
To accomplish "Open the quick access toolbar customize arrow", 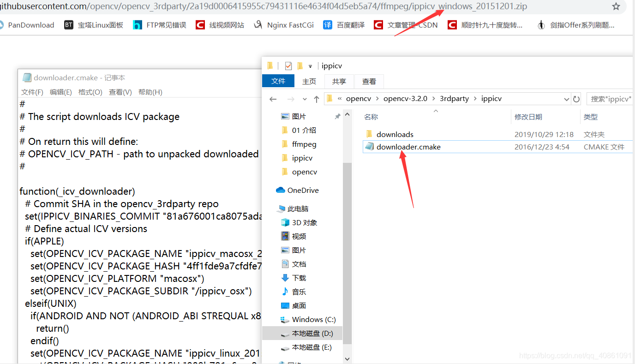I will pyautogui.click(x=311, y=66).
